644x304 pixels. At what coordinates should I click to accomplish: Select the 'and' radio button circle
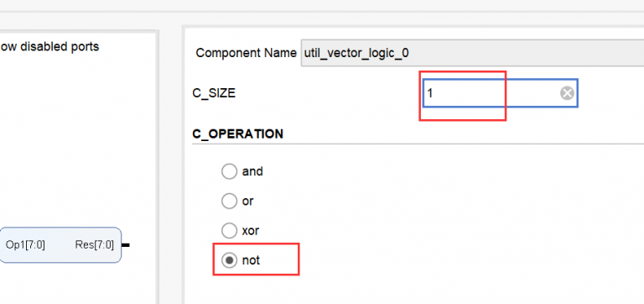click(x=229, y=171)
